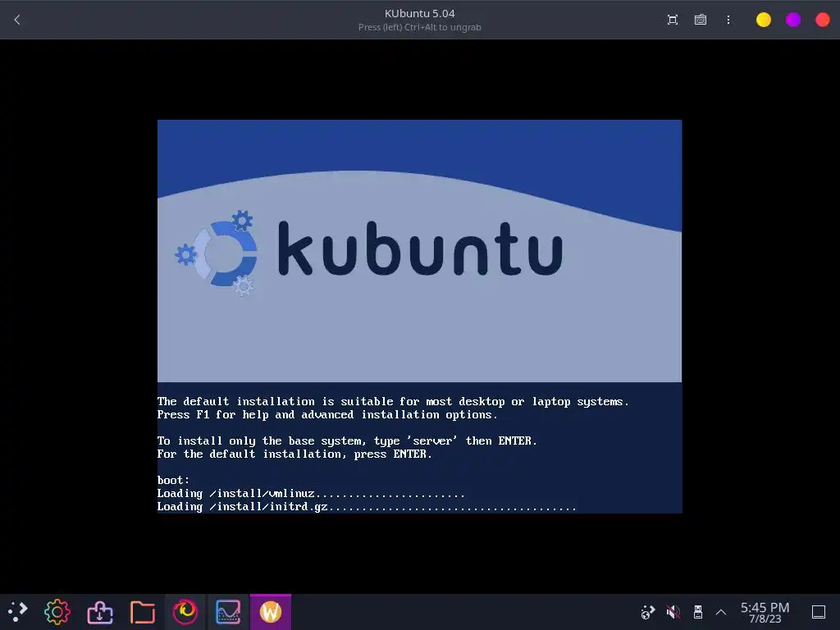
Task: Enter fullscreen mode for the VM
Action: (x=673, y=20)
